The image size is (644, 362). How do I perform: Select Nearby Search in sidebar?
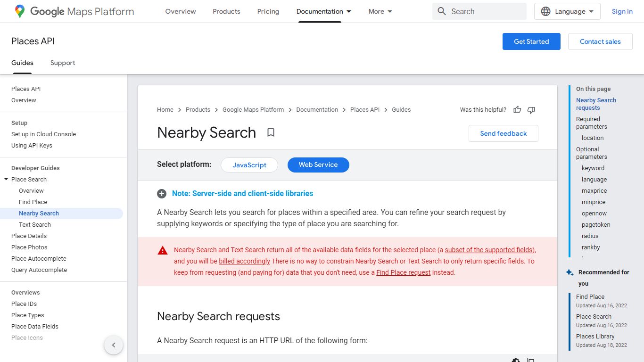click(39, 213)
